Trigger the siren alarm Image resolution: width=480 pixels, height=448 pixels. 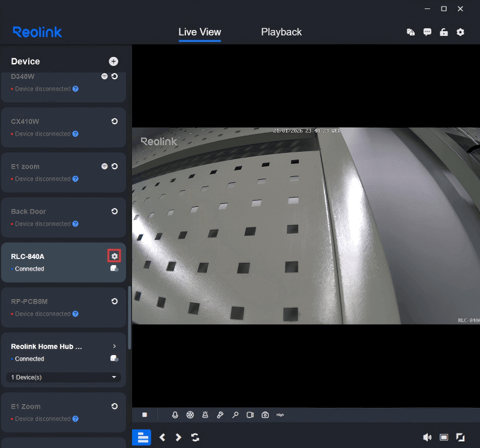[x=205, y=414]
